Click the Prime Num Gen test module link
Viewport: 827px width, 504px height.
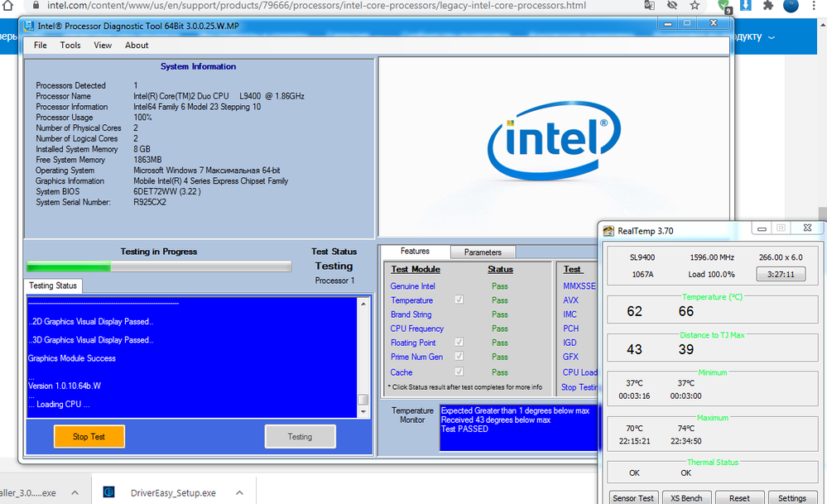[x=416, y=357]
